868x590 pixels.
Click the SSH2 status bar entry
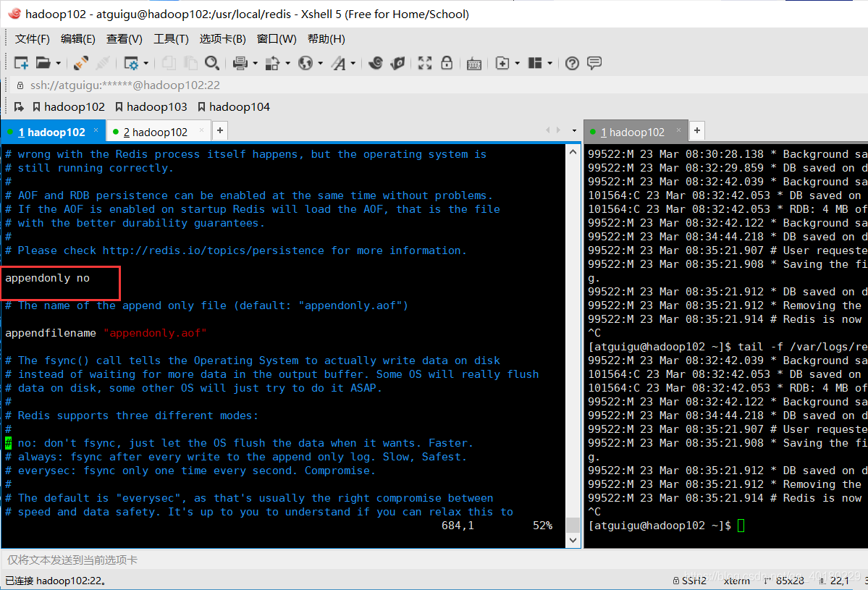pos(690,581)
